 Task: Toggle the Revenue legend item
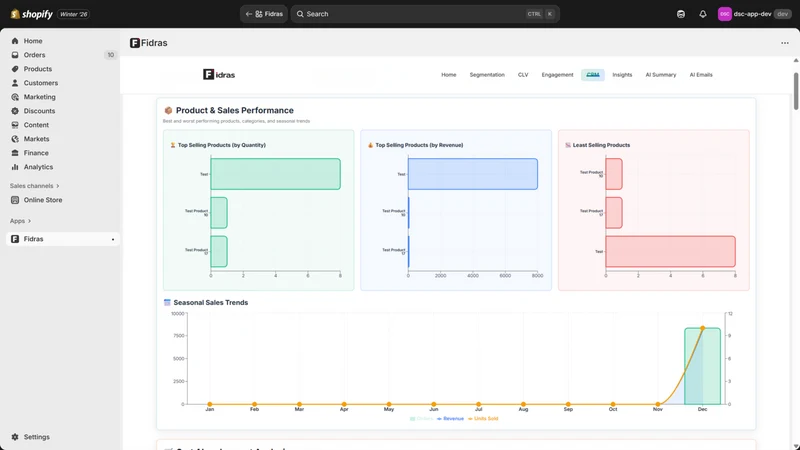click(x=450, y=418)
